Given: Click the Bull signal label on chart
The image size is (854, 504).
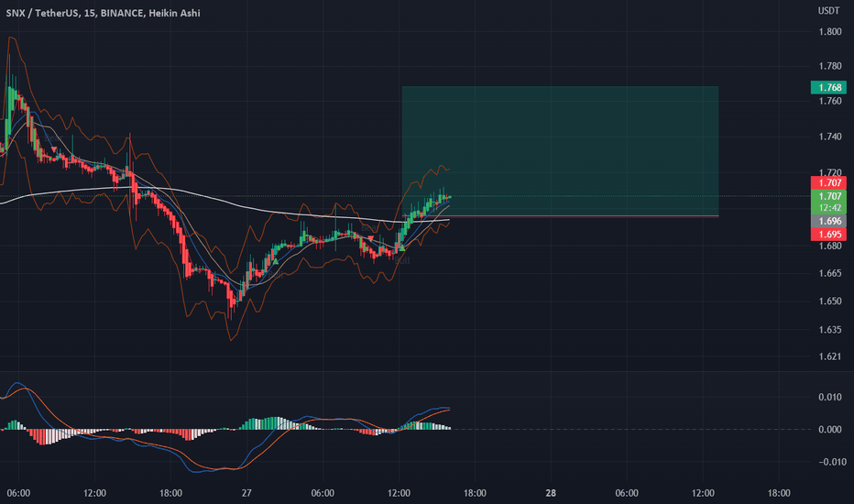Looking at the screenshot, I should pyautogui.click(x=402, y=260).
